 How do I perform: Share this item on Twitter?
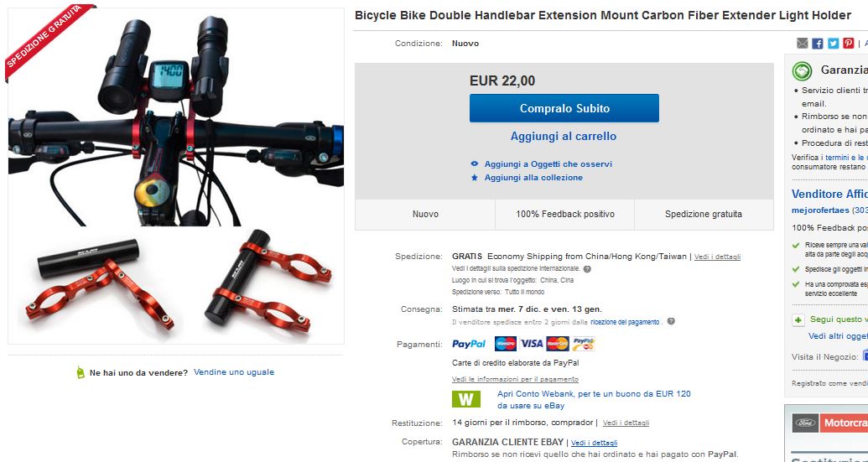click(833, 43)
